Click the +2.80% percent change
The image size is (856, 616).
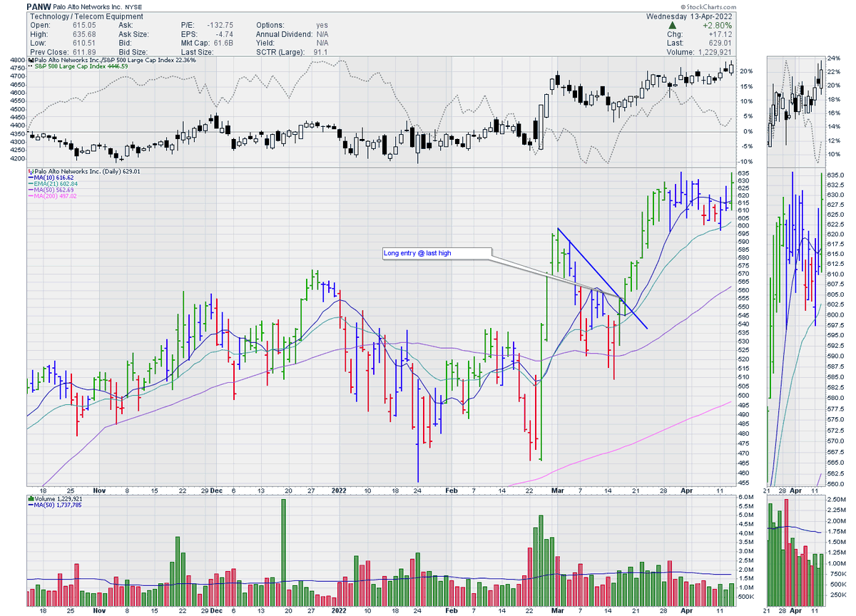pyautogui.click(x=719, y=25)
